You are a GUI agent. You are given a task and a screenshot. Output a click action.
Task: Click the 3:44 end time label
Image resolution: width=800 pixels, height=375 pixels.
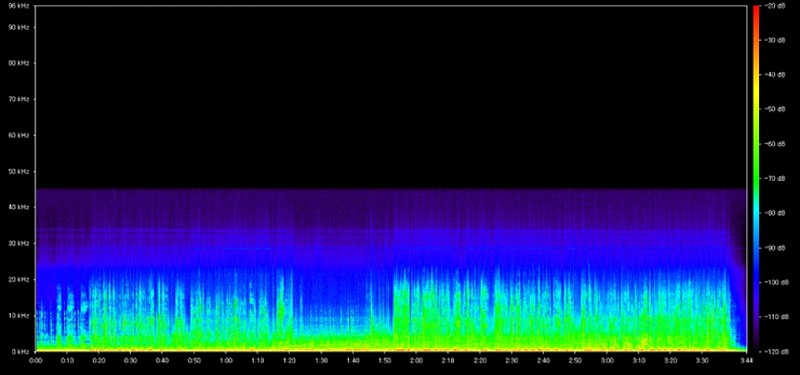point(746,360)
